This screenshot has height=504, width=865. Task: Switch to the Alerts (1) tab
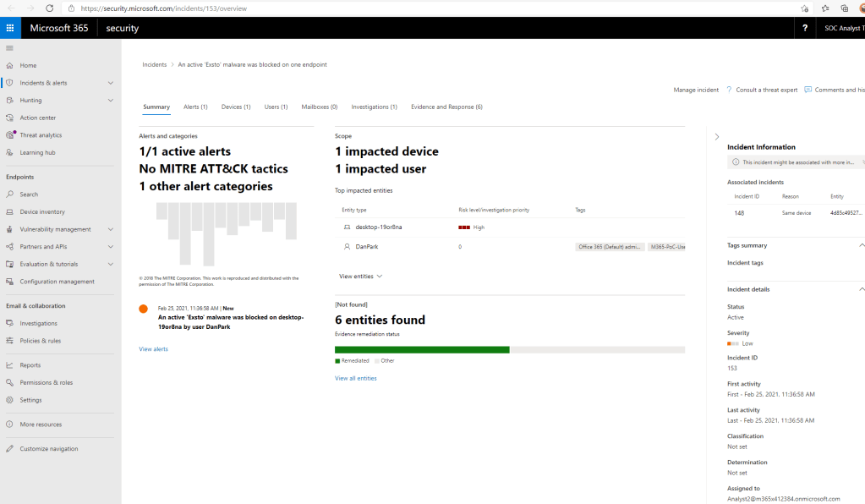(x=195, y=107)
